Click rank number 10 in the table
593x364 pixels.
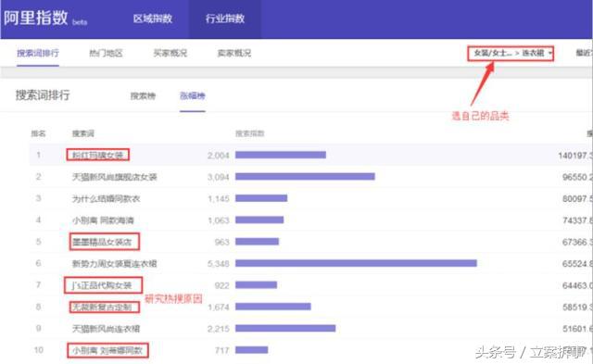(x=39, y=350)
